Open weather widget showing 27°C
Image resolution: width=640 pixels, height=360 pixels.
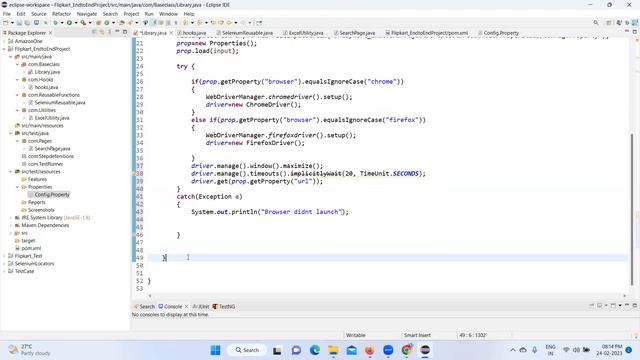click(29, 350)
